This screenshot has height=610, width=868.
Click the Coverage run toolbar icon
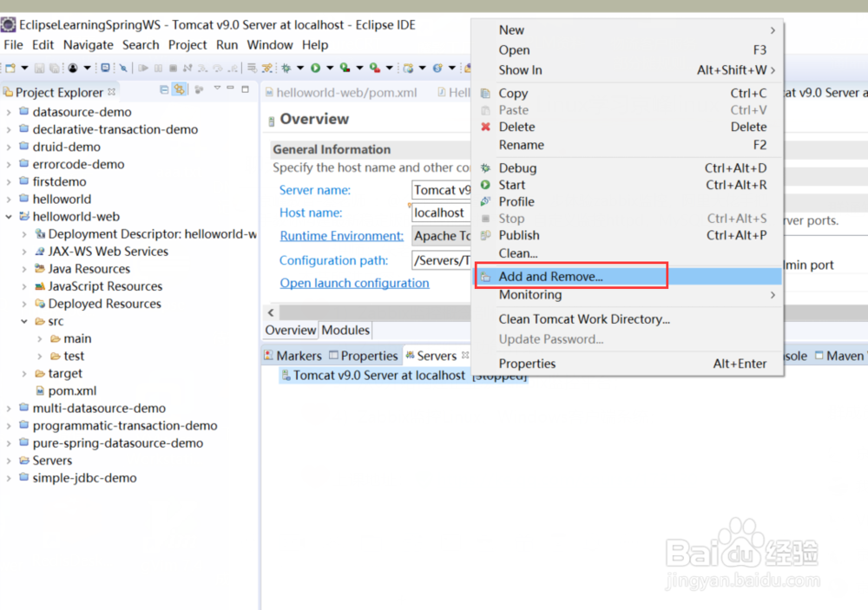345,68
